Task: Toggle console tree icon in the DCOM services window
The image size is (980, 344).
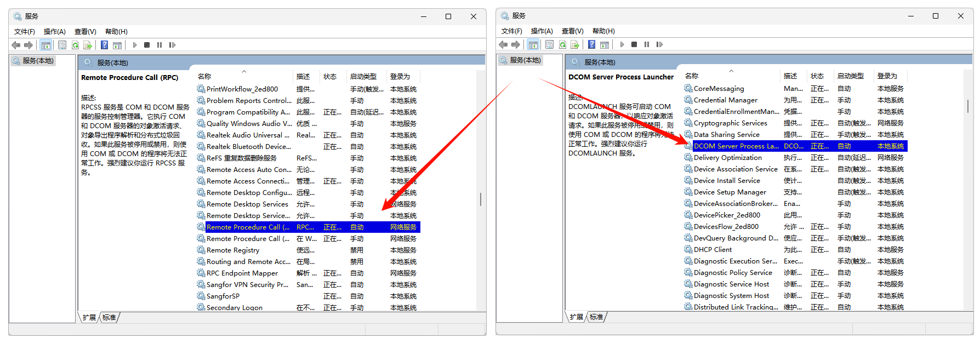Action: [533, 44]
